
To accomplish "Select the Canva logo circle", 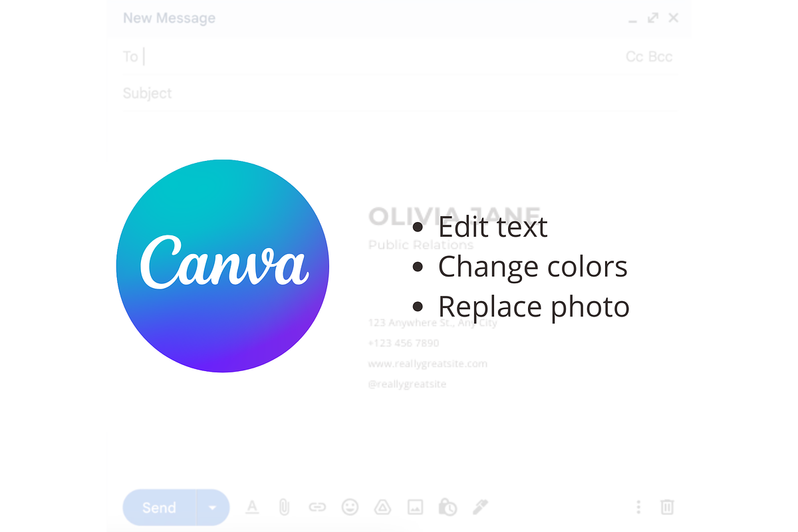I will (x=223, y=266).
